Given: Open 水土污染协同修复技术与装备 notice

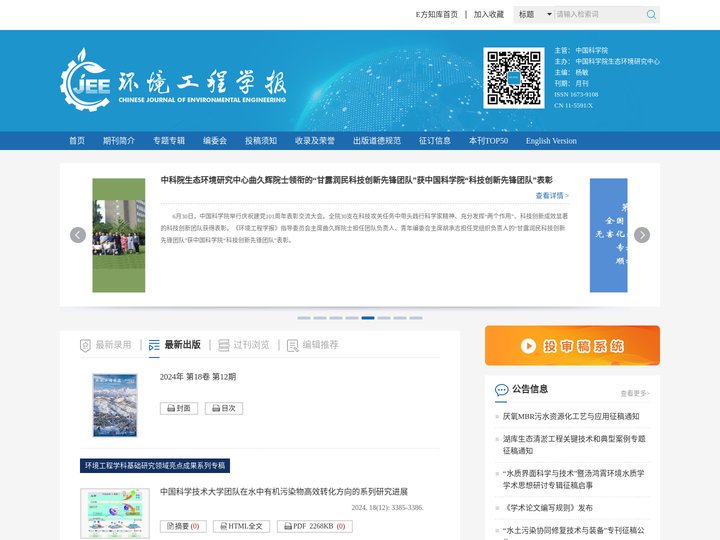Looking at the screenshot, I should [574, 532].
